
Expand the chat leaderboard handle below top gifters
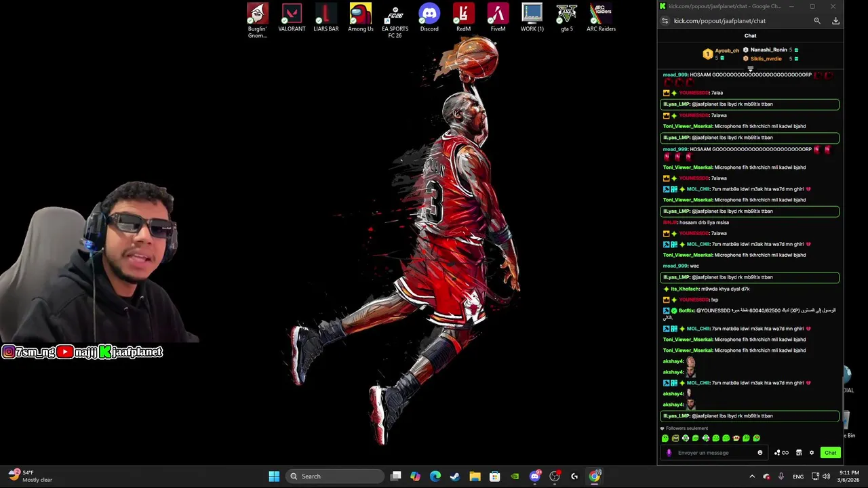[x=750, y=68]
